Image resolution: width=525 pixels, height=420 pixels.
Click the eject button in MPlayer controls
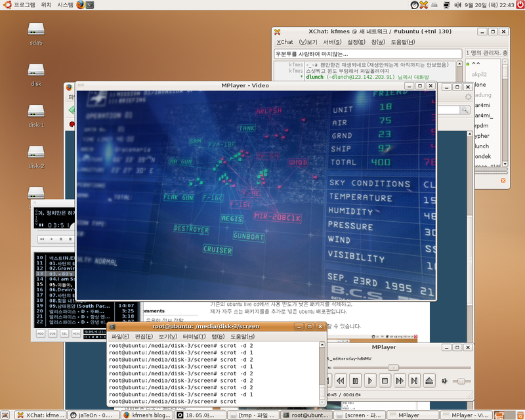pyautogui.click(x=429, y=381)
